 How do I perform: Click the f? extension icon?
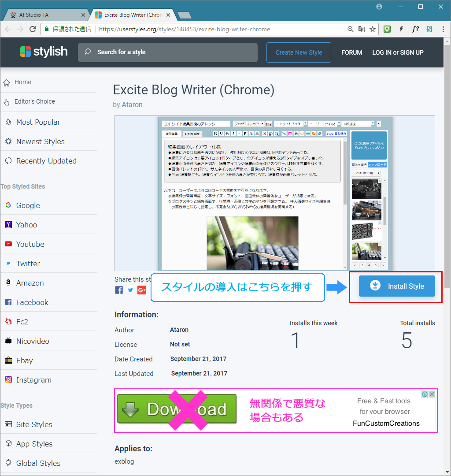(415, 29)
